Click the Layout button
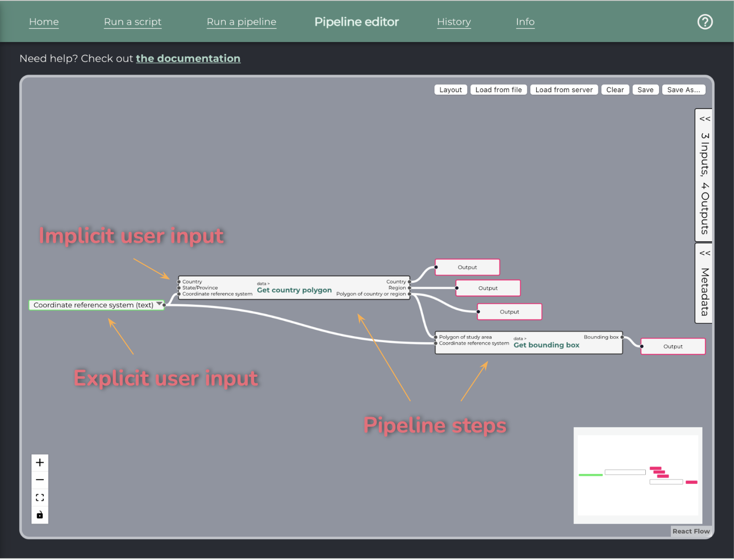The image size is (734, 560). pyautogui.click(x=451, y=90)
